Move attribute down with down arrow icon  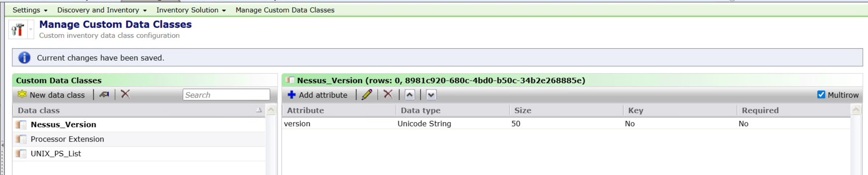pos(431,95)
